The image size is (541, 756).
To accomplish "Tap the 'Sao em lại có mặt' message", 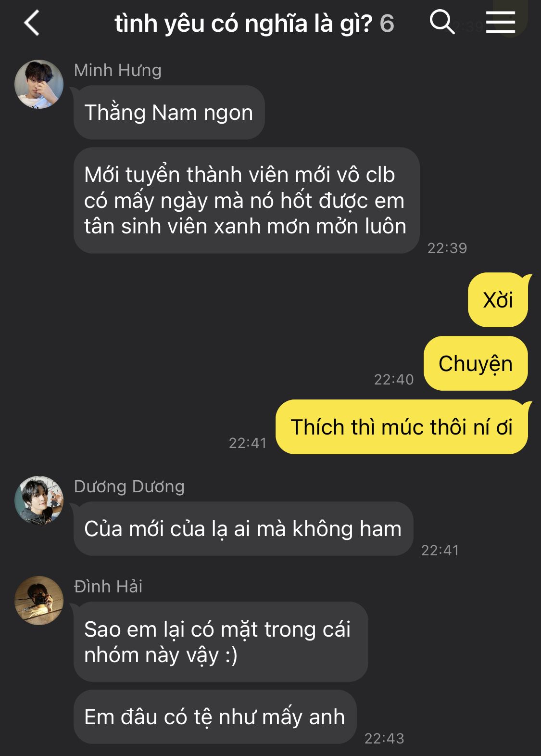I will 221,641.
